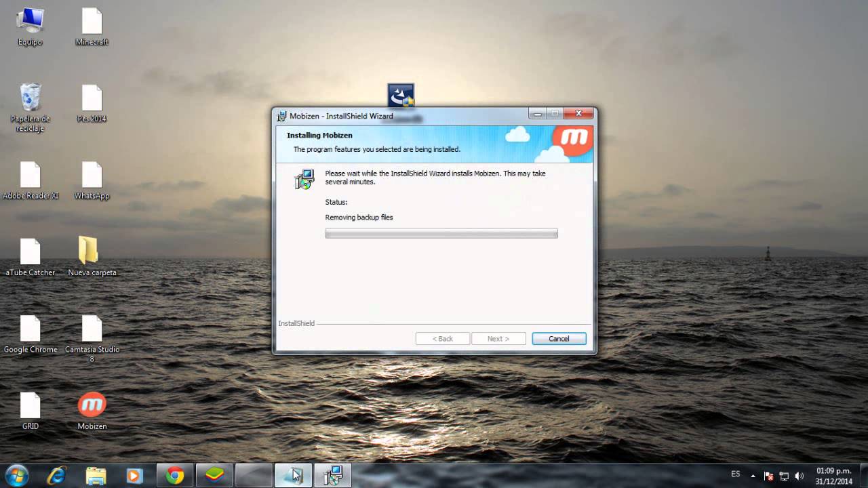Open Papelera de reciclaje icon

pos(30,108)
